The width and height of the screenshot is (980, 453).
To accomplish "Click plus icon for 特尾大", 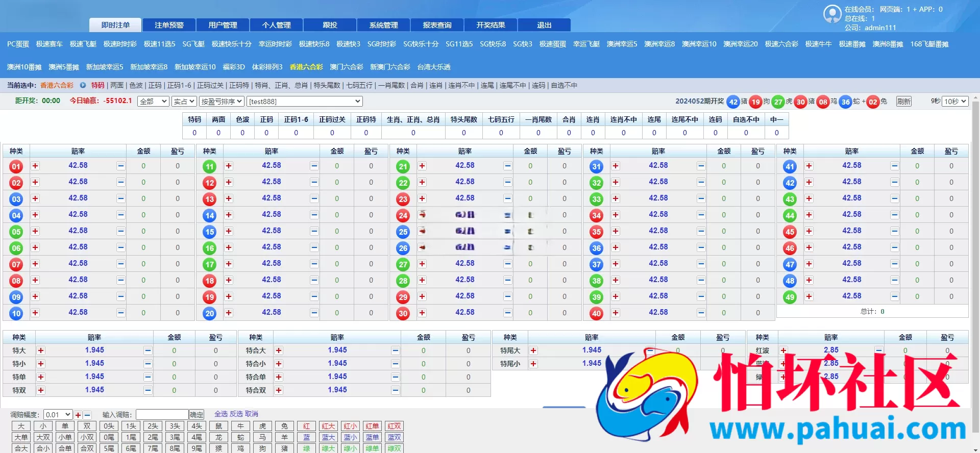I will [533, 350].
